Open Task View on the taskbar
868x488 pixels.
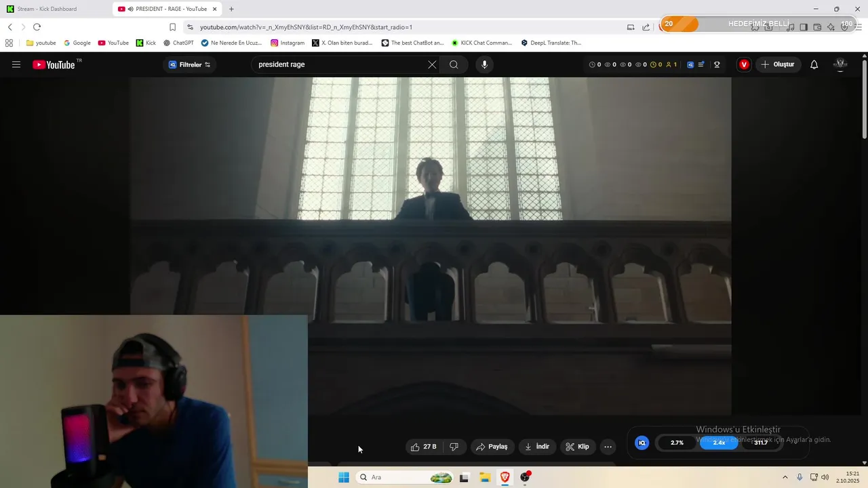[x=464, y=477]
